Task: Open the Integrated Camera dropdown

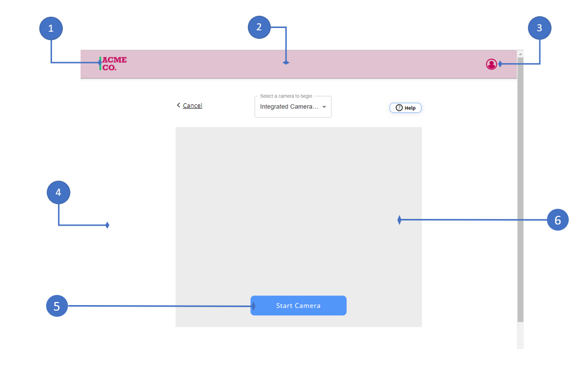Action: [x=293, y=107]
